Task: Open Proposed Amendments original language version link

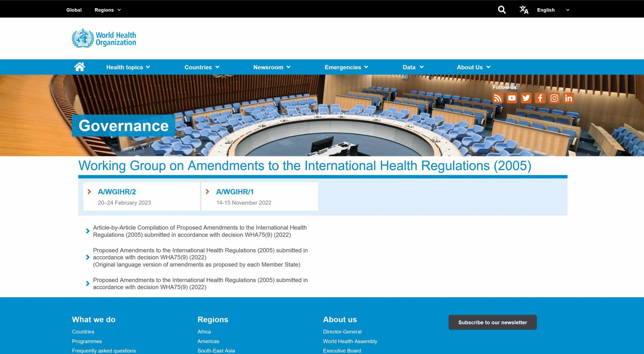Action: pos(200,257)
